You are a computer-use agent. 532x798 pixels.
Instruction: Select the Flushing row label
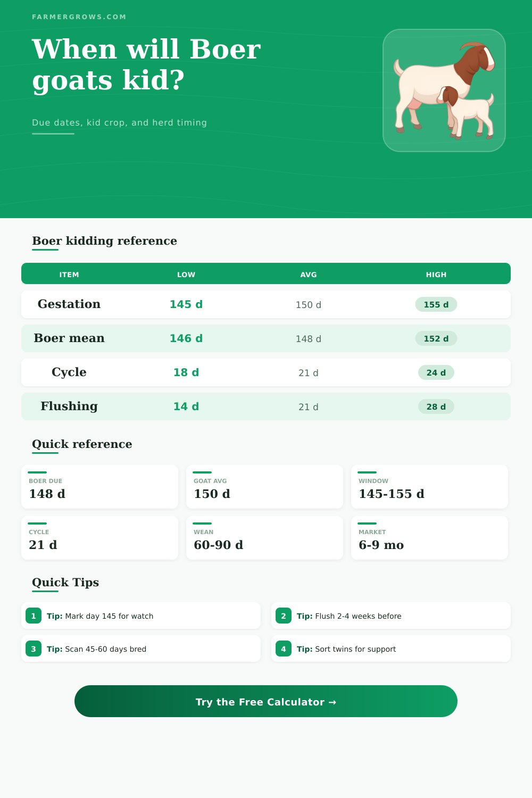69,406
